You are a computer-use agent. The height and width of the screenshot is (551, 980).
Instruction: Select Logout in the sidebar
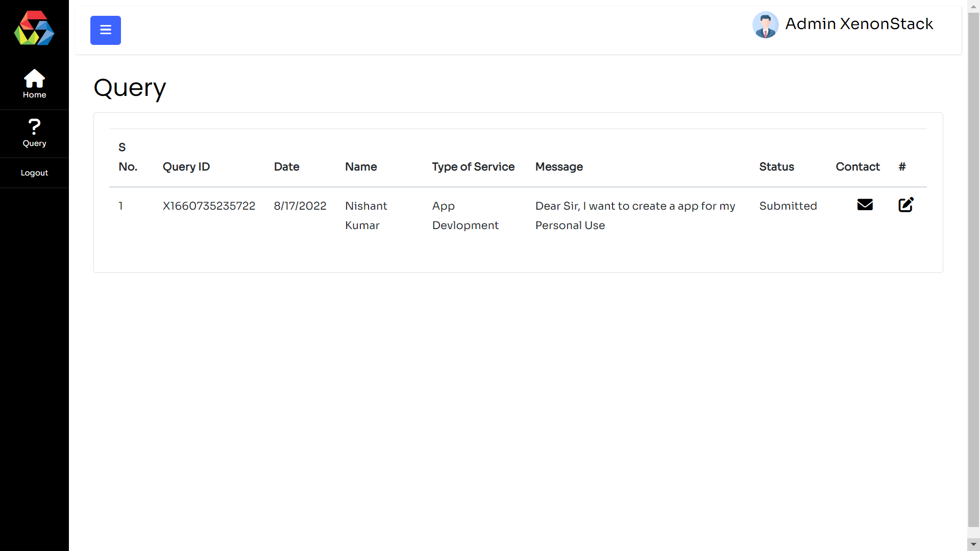[x=34, y=173]
